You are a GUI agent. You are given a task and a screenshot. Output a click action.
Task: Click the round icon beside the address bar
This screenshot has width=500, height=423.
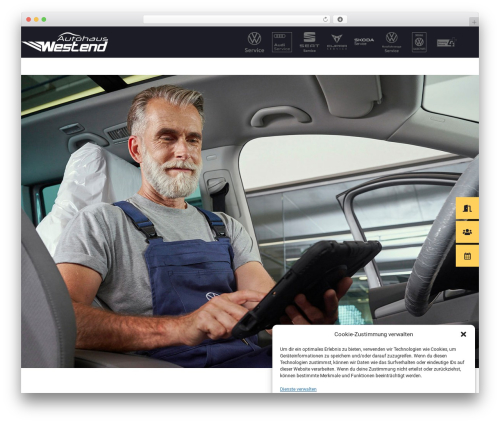pos(340,19)
